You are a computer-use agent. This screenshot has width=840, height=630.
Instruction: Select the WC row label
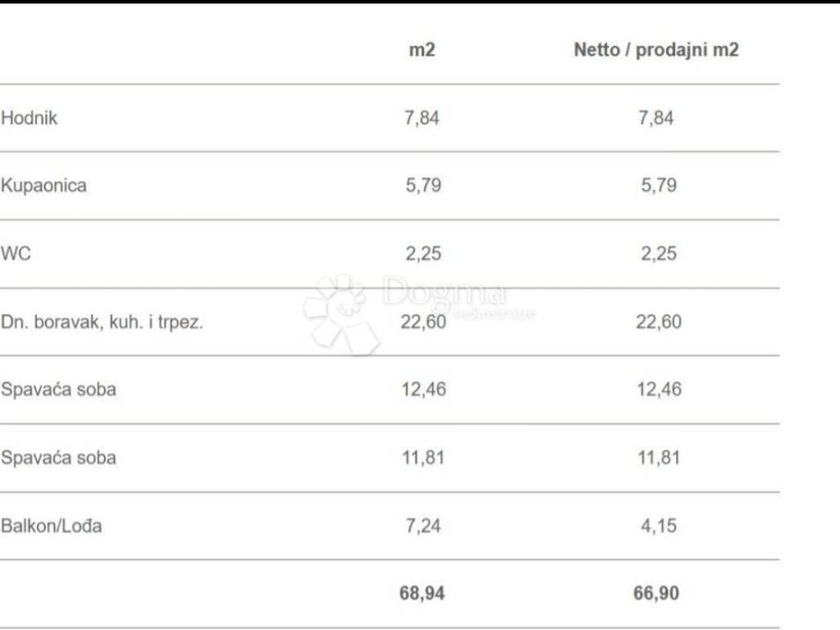[x=16, y=253]
